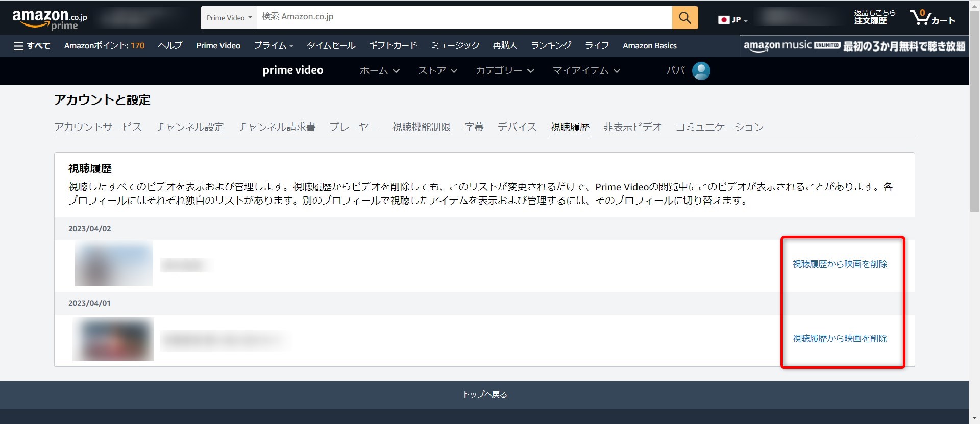The height and width of the screenshot is (424, 980).
Task: Expand the カテゴリー menu
Action: tap(505, 71)
